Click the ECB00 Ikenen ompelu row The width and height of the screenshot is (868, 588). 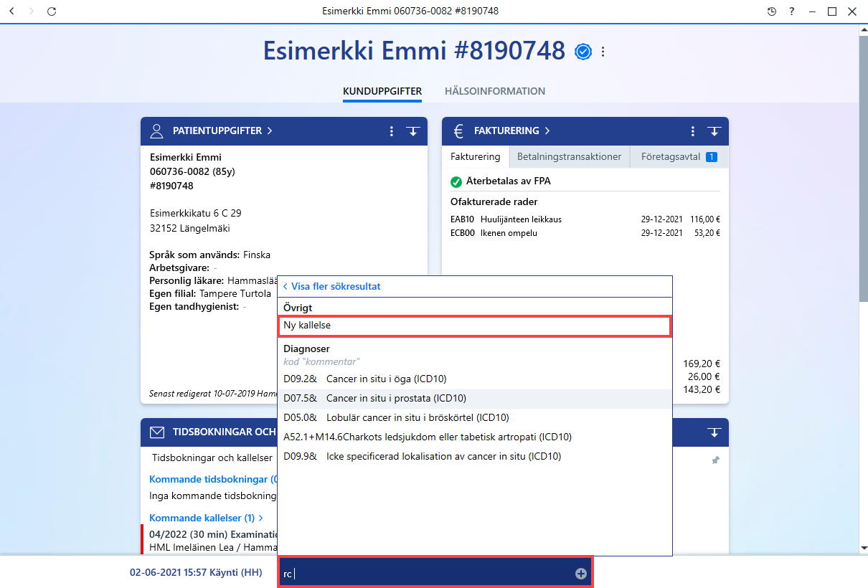585,233
